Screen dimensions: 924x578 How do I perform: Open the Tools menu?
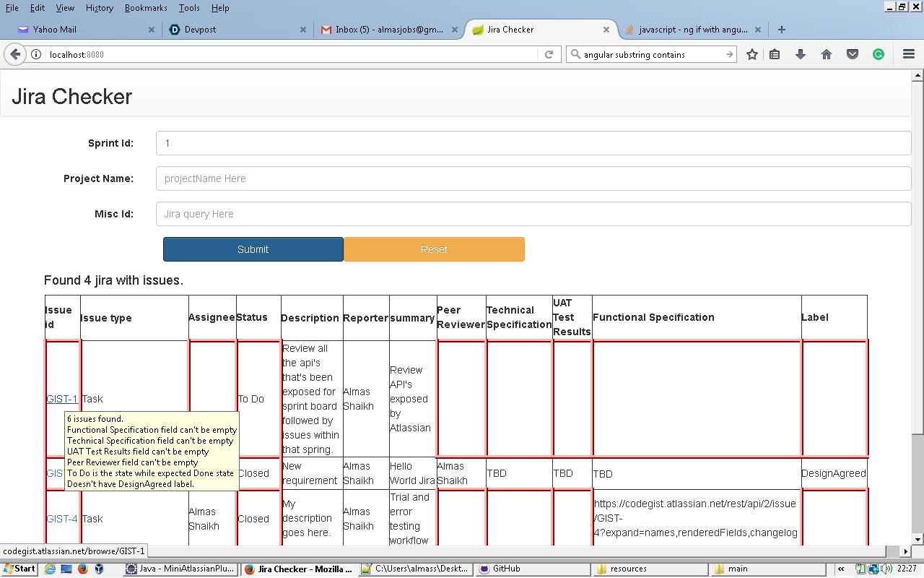pyautogui.click(x=189, y=7)
